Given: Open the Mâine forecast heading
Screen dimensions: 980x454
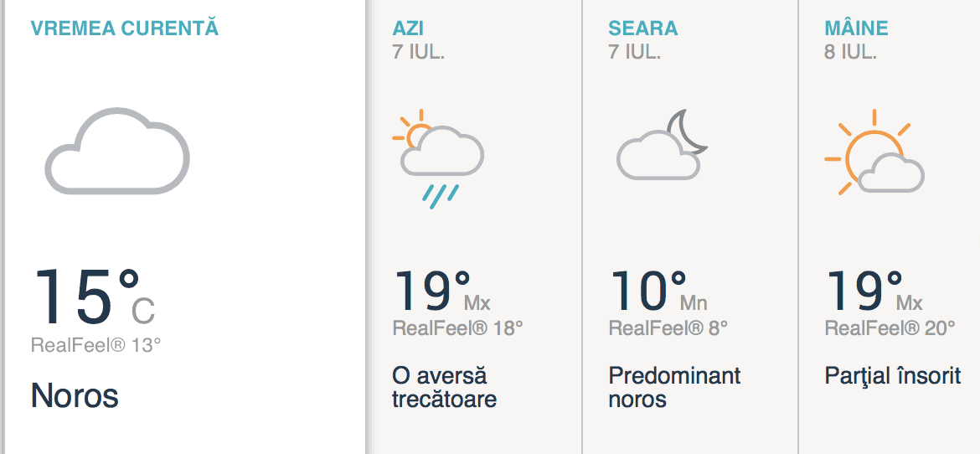Looking at the screenshot, I should [856, 28].
